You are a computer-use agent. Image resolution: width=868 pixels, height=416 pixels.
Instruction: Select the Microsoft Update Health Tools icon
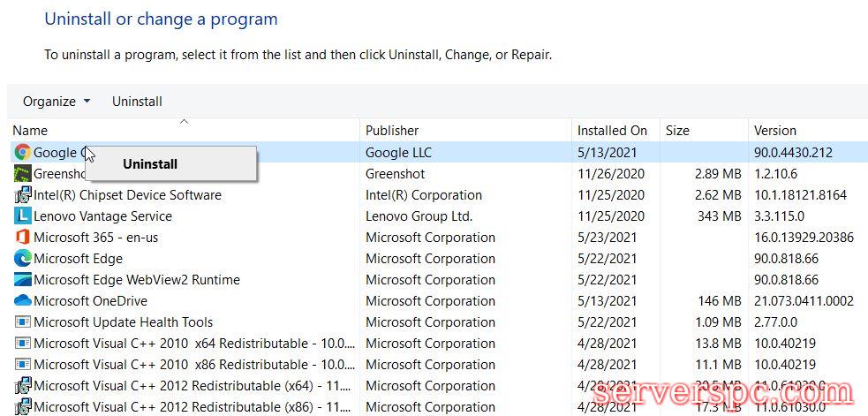23,322
